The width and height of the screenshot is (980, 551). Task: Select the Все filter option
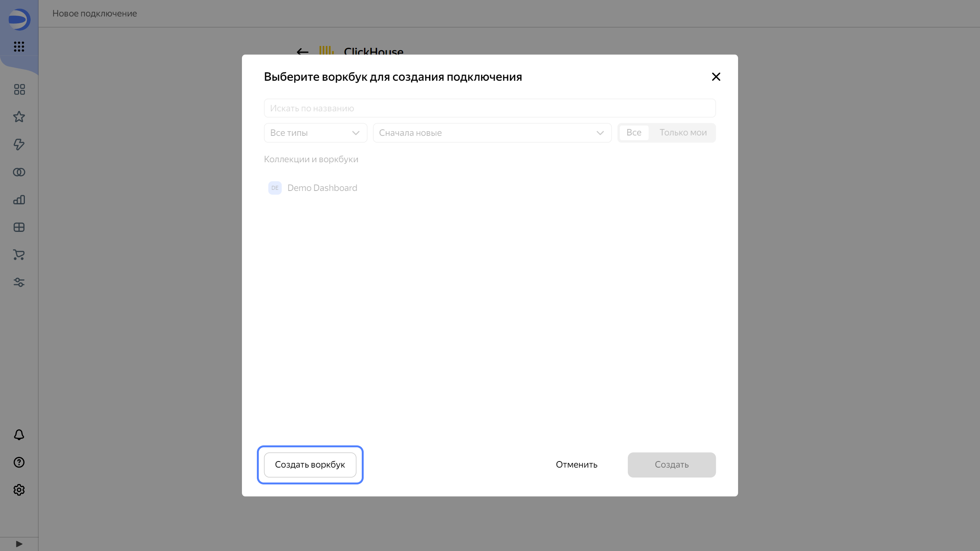point(634,132)
